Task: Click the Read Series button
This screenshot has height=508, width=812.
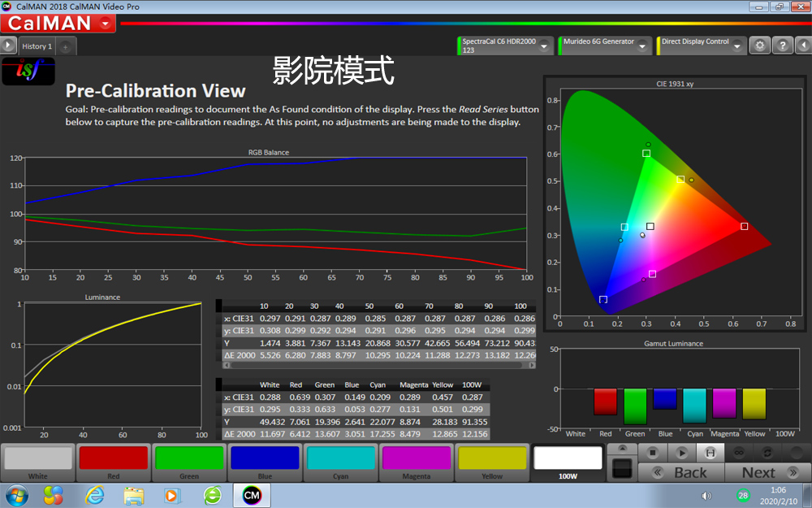Action: (x=710, y=453)
